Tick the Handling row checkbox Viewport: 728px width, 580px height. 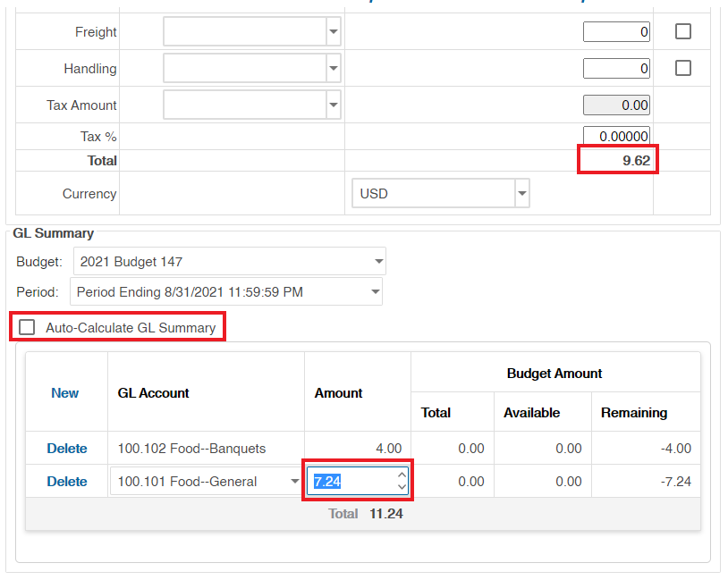[x=683, y=68]
